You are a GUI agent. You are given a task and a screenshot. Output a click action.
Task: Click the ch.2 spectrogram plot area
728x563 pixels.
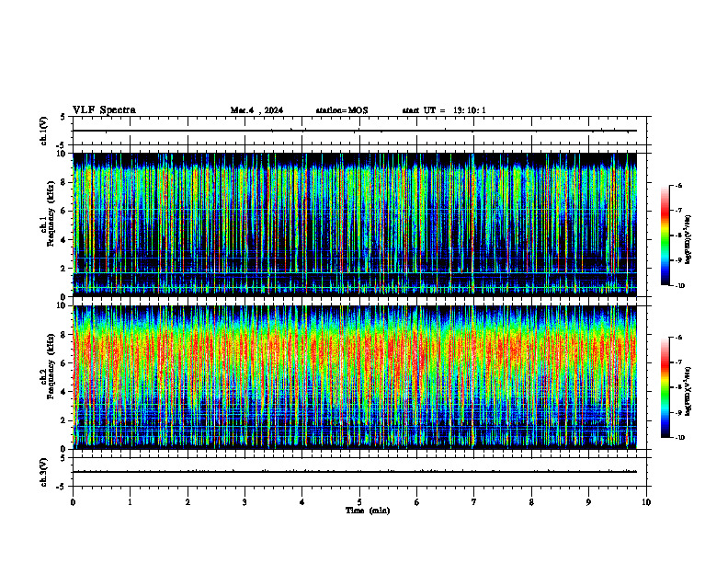(x=355, y=377)
